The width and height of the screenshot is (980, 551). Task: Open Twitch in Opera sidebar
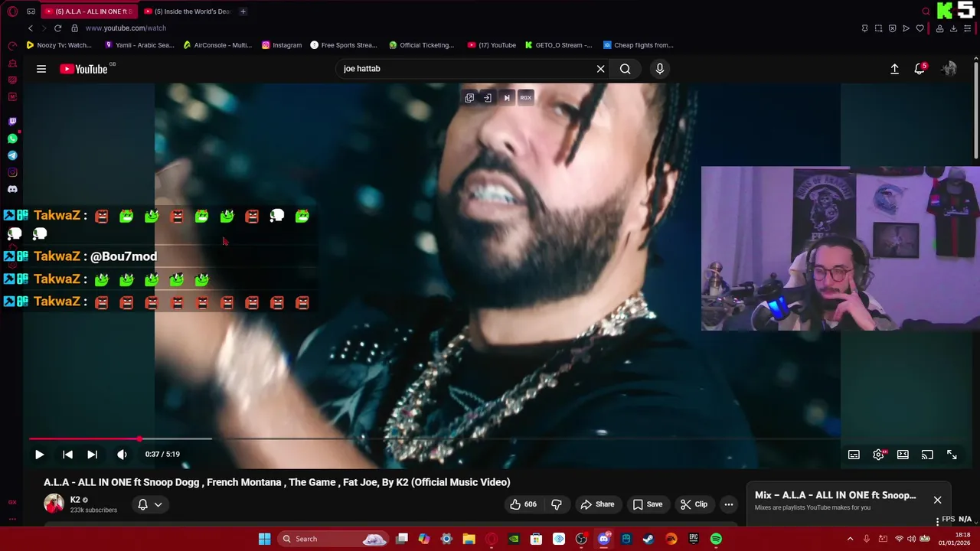pyautogui.click(x=12, y=122)
